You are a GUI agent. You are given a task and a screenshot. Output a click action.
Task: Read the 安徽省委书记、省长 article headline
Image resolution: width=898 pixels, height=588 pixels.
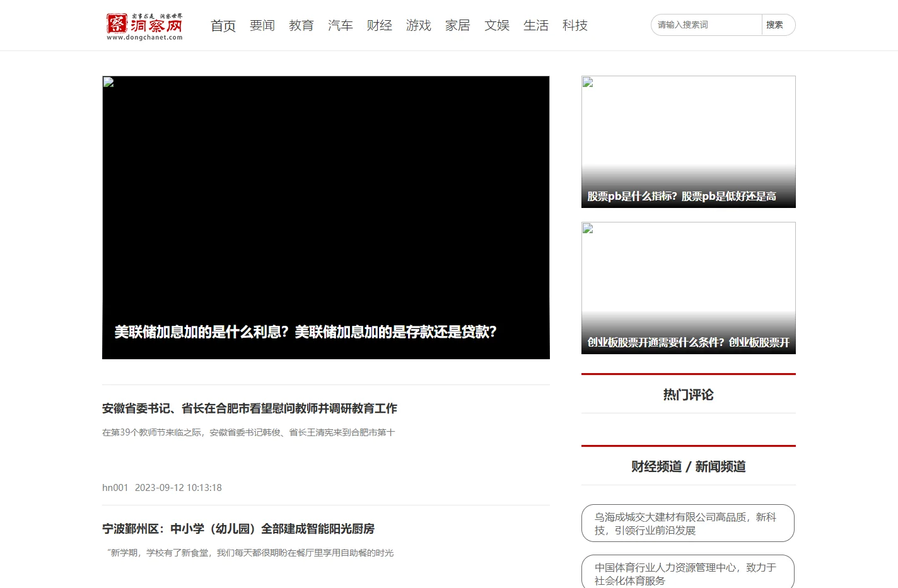pos(250,408)
